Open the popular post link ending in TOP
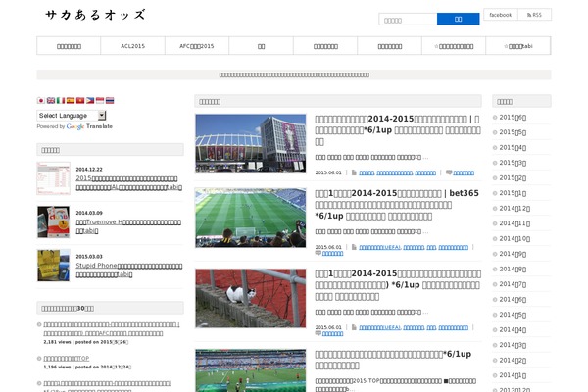Screen dimensions: 588x392 tap(67, 359)
